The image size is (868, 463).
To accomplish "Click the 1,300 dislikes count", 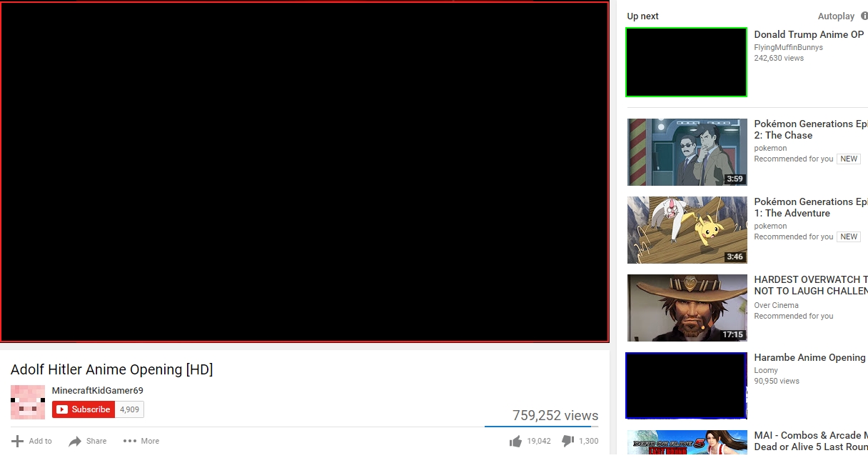I will [589, 442].
